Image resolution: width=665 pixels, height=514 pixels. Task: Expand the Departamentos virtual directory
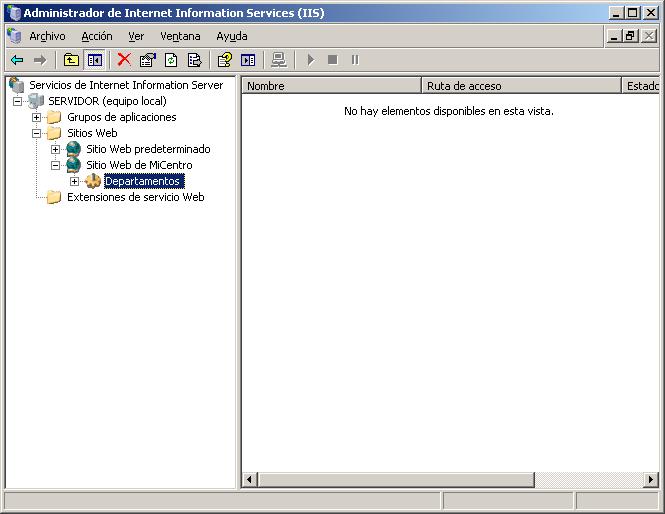tap(74, 181)
